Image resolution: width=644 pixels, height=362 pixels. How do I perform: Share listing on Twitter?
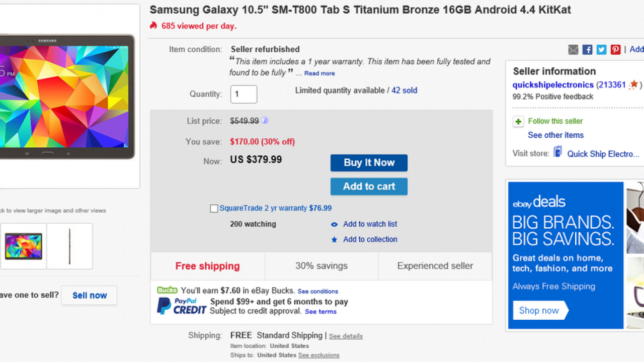tap(601, 49)
